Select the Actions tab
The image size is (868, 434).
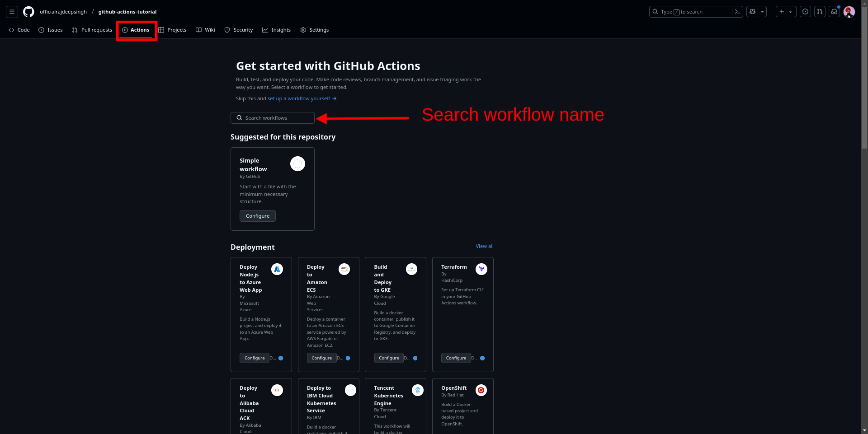point(136,30)
